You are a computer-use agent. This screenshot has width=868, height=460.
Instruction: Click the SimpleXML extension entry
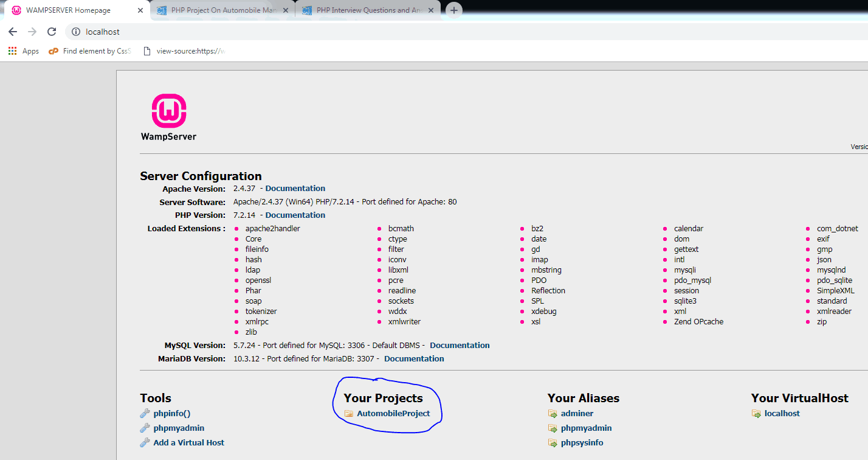(x=835, y=291)
